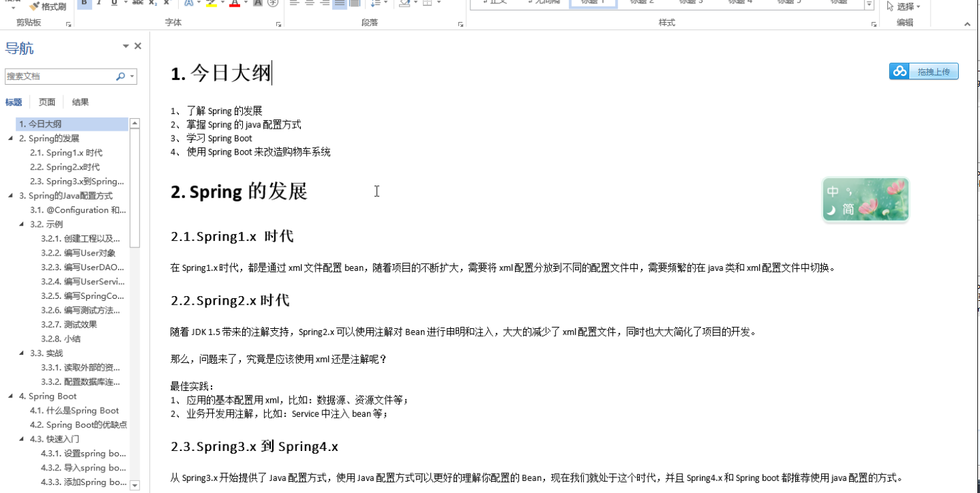Click the cloud icon on 拖拽上传

[900, 71]
